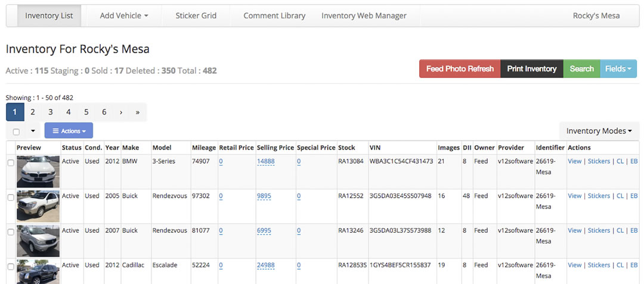Open the Inventory Modes dropdown
The image size is (644, 284).
point(599,131)
